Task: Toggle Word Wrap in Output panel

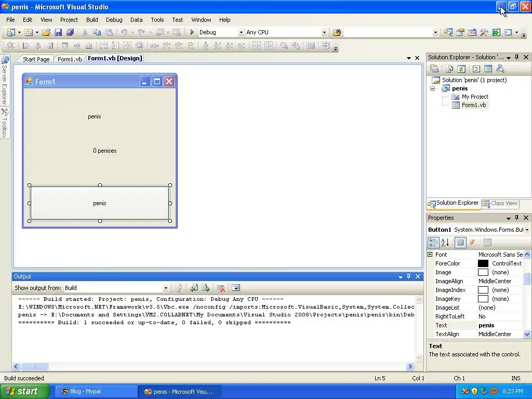Action: (x=236, y=288)
